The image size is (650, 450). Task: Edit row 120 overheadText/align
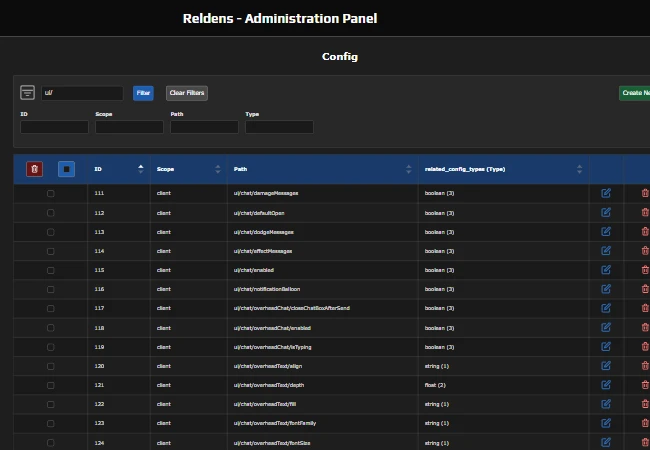coord(606,366)
